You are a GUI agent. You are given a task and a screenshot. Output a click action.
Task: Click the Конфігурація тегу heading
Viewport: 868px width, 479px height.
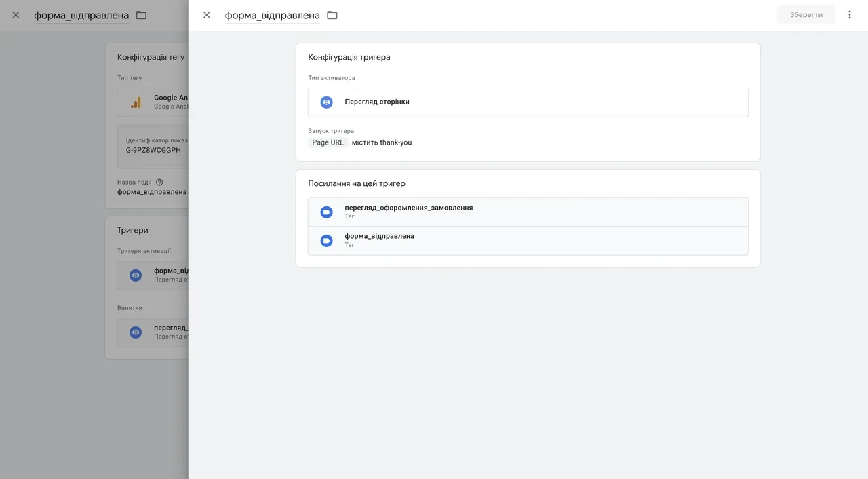(151, 57)
